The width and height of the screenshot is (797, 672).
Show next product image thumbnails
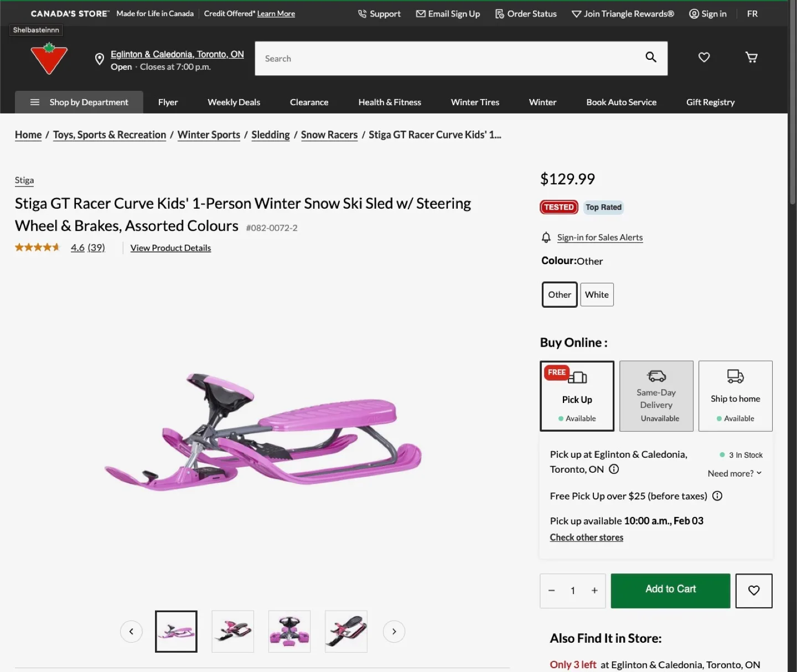(x=394, y=632)
